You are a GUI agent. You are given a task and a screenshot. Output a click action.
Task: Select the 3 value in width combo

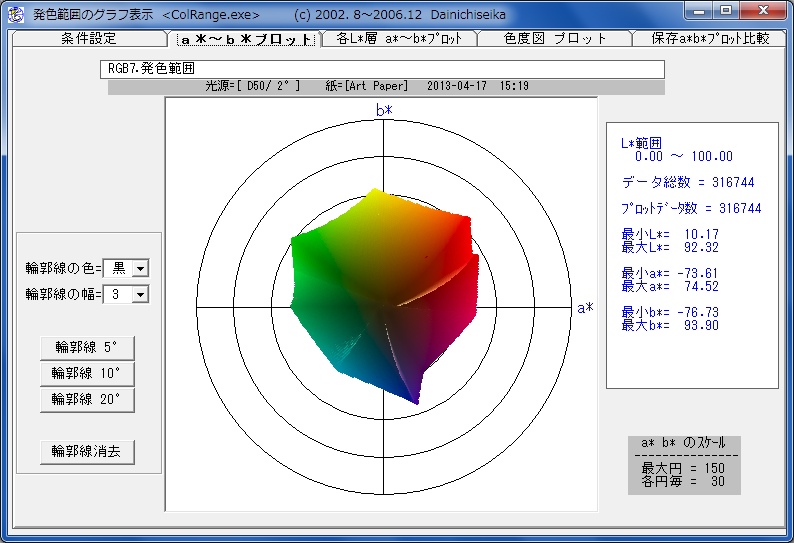pyautogui.click(x=118, y=294)
